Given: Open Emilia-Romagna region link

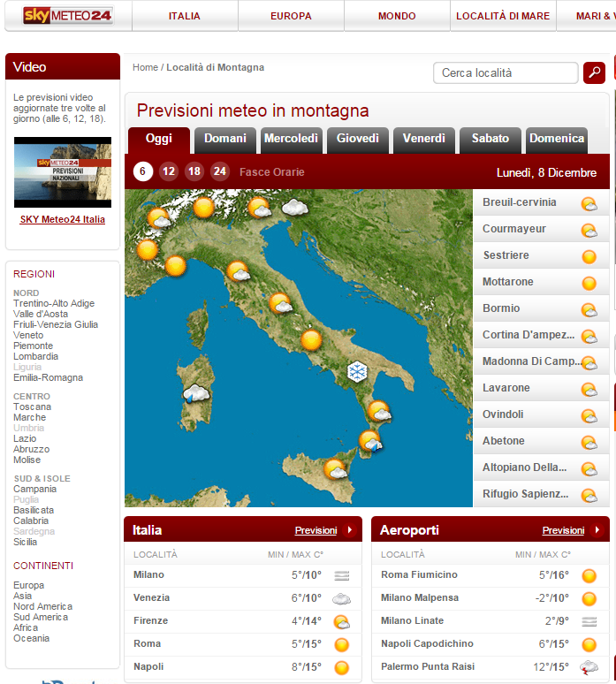Looking at the screenshot, I should coord(48,377).
